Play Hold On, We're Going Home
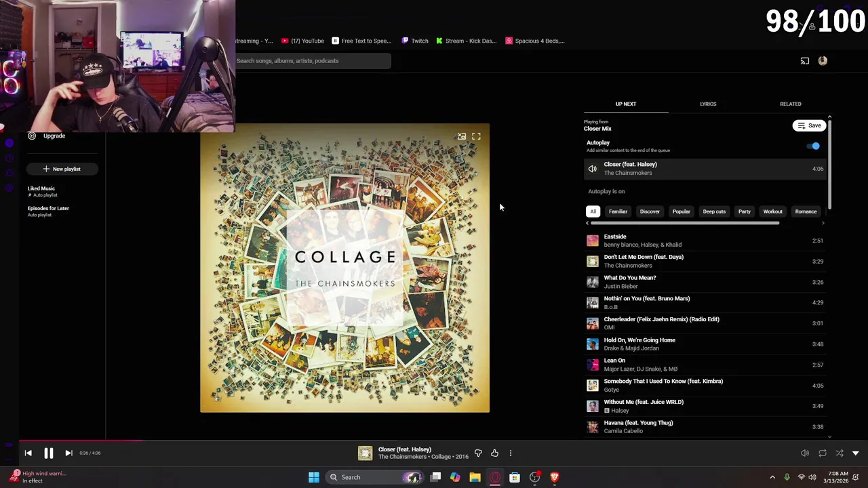Viewport: 868px width, 488px height. click(705, 344)
